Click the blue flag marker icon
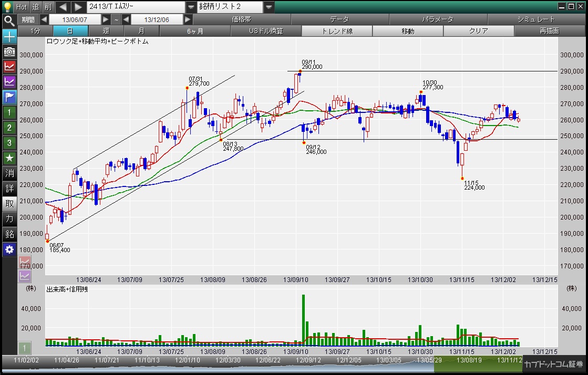Screen dimensions: 588x375 (x=9, y=97)
